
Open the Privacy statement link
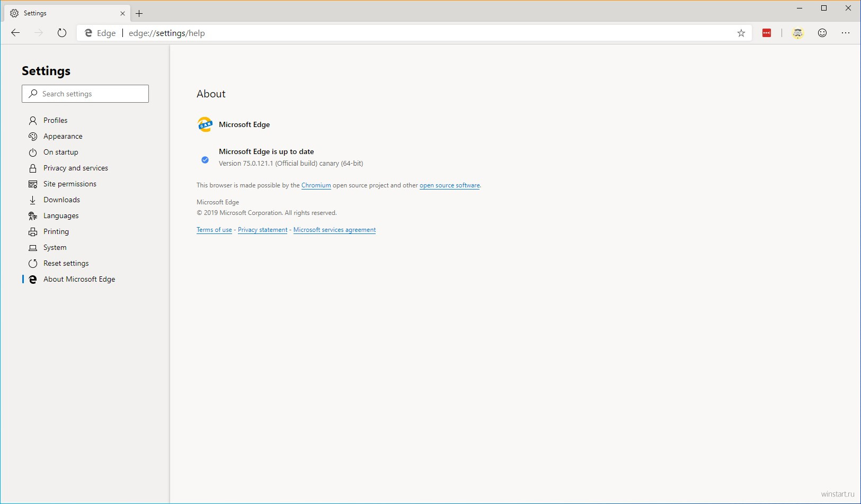tap(263, 230)
